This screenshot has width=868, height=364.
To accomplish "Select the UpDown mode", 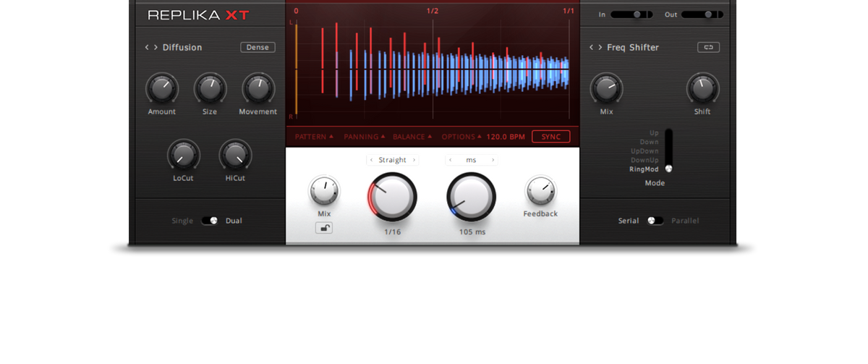I will pos(645,151).
